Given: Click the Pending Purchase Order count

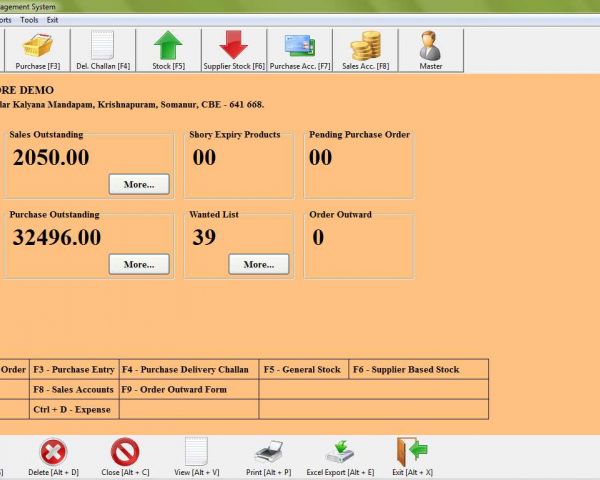Looking at the screenshot, I should (x=320, y=158).
